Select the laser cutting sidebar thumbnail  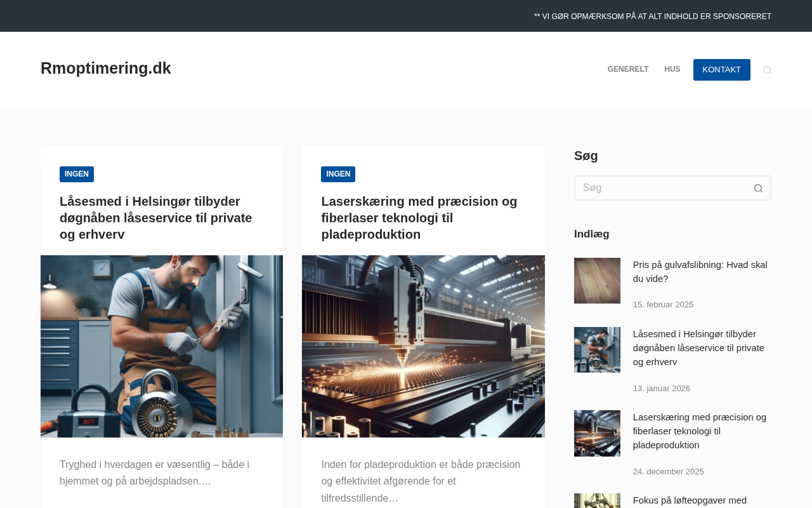[x=597, y=433]
